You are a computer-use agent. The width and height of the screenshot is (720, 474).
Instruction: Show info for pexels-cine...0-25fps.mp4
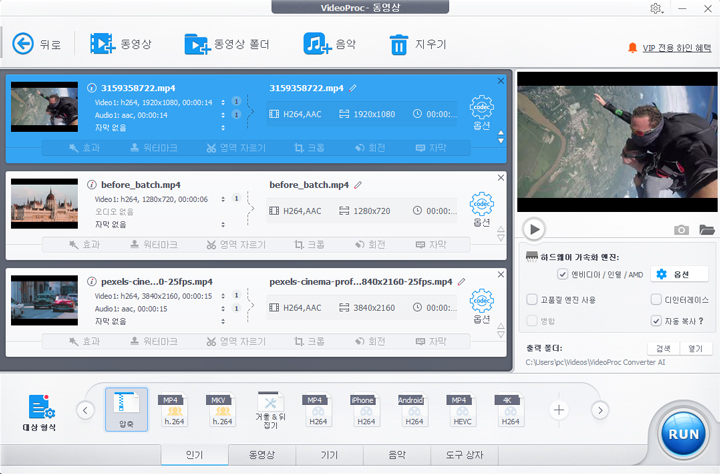(x=92, y=282)
